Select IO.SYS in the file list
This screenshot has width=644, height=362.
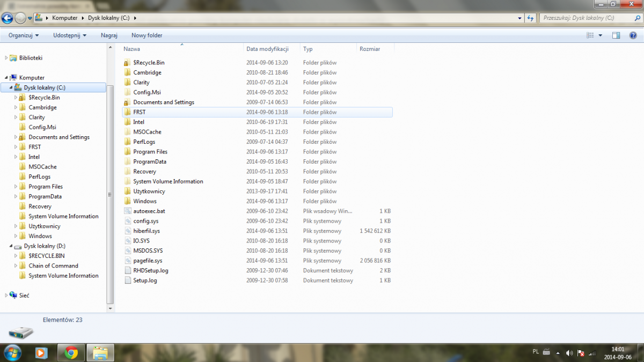tap(141, 241)
